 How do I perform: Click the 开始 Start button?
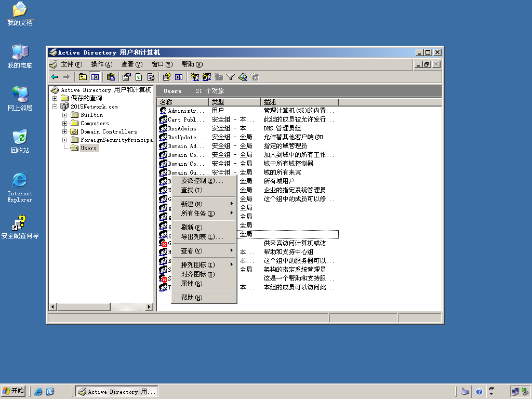click(x=14, y=391)
